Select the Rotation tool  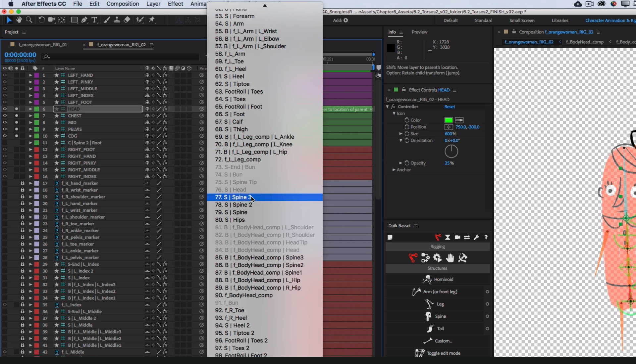pyautogui.click(x=41, y=20)
